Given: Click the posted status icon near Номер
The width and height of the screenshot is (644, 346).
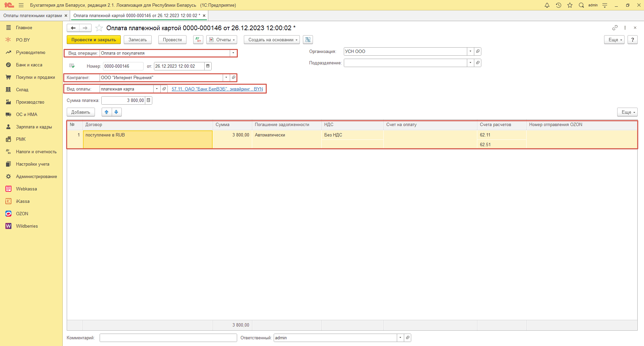Looking at the screenshot, I should click(x=72, y=66).
